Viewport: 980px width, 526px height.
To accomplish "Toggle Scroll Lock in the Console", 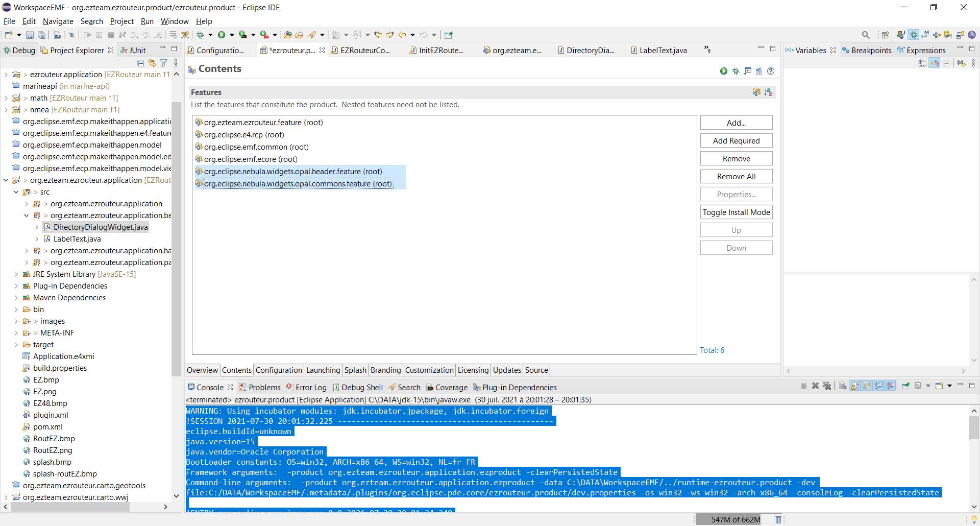I will [x=855, y=386].
